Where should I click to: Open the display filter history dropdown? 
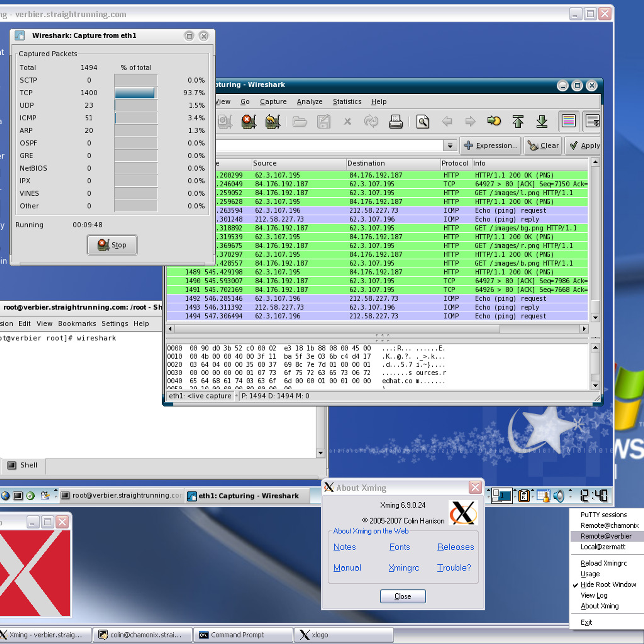tap(450, 146)
